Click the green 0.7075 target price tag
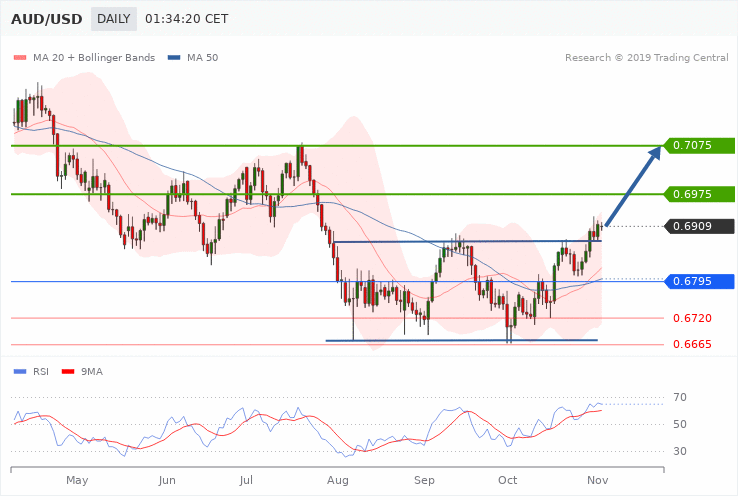This screenshot has height=500, width=738. pyautogui.click(x=698, y=146)
